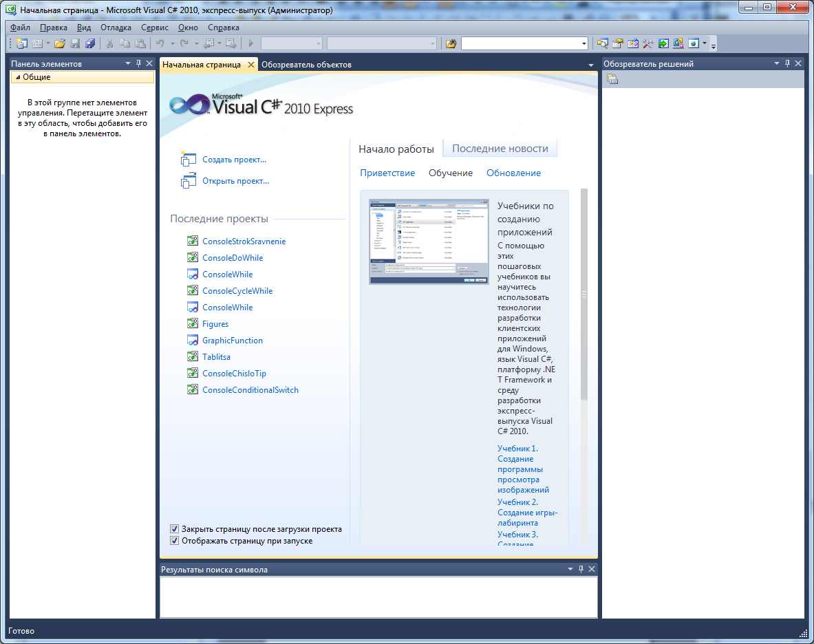The image size is (814, 644).
Task: Switch to the Последние новости tab
Action: pos(500,149)
